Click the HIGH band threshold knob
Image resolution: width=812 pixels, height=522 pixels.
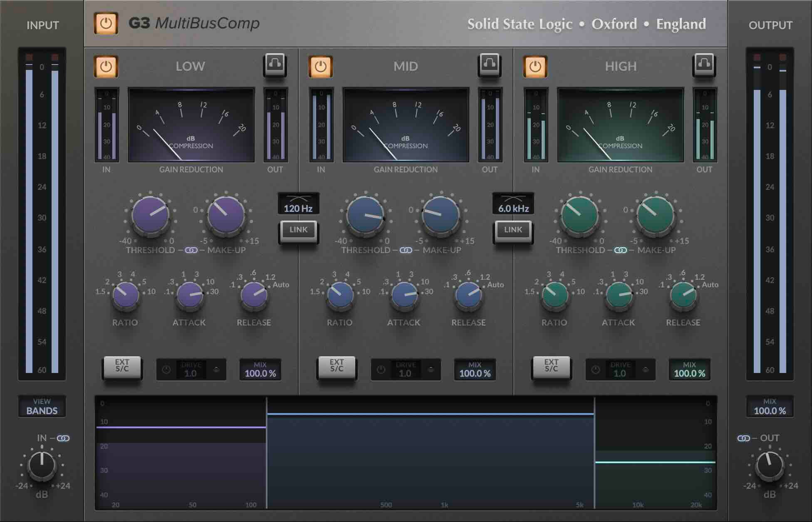[579, 215]
